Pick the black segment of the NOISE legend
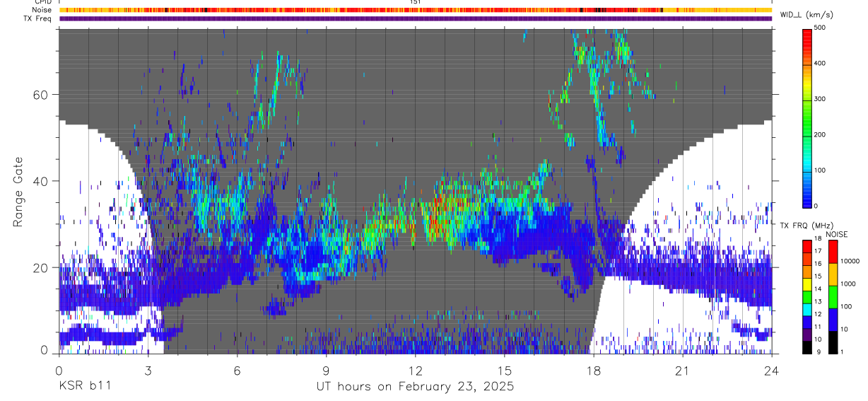 pyautogui.click(x=833, y=341)
